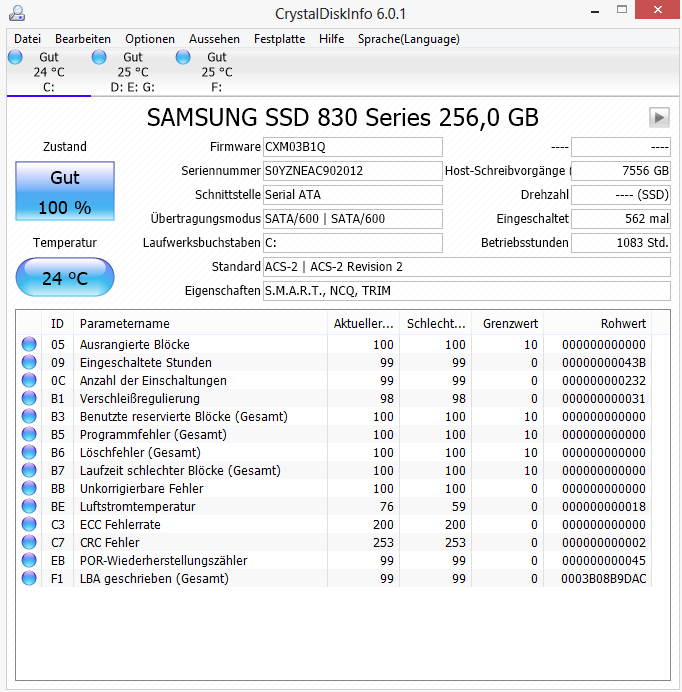Click the Drehzahl value ---- (SSD)
Screen dimensions: 682x692
[x=621, y=195]
